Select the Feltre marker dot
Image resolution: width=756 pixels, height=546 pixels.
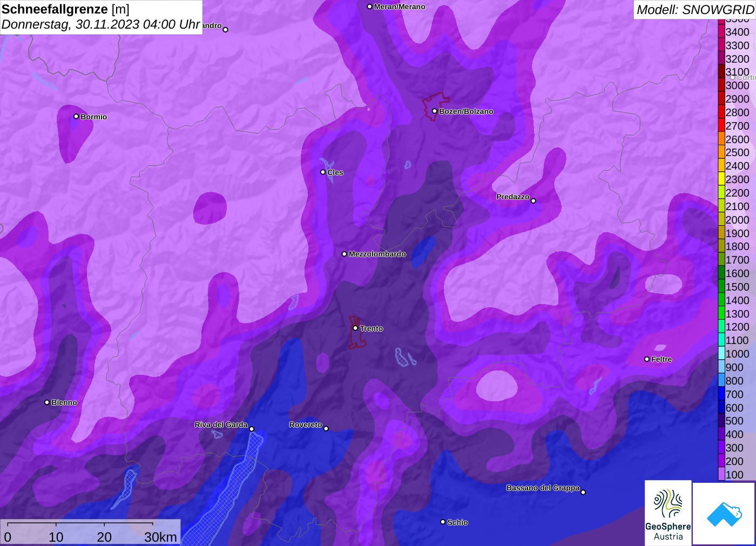pos(647,359)
